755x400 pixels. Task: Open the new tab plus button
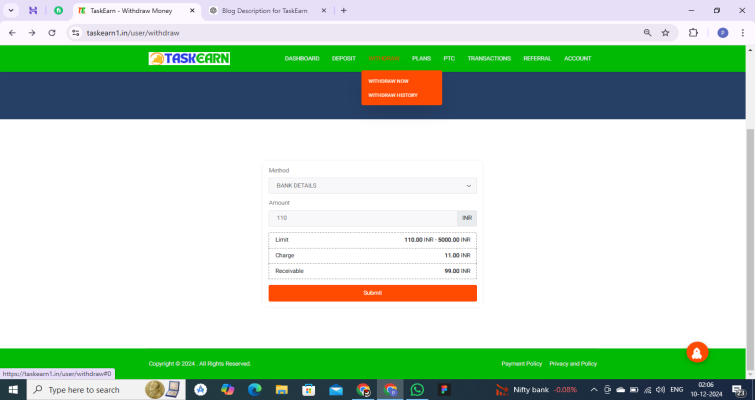(344, 10)
